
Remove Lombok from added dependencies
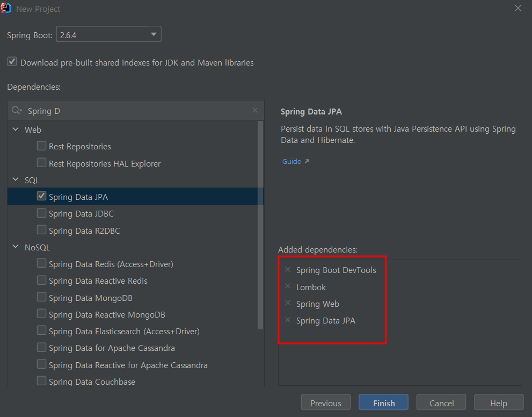click(288, 286)
